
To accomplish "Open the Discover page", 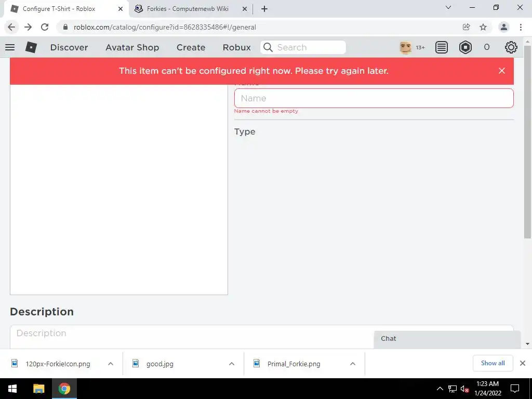I will (69, 47).
